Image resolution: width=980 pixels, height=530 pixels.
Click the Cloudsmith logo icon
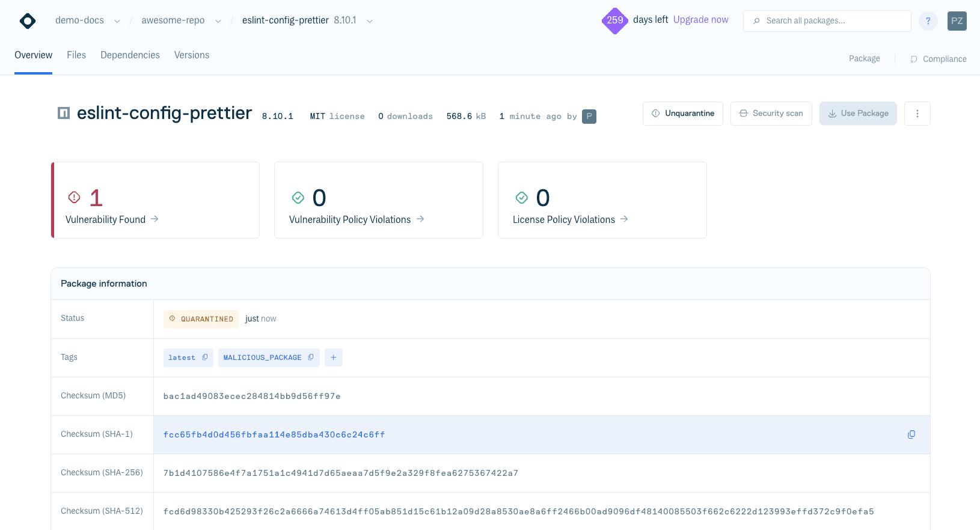[x=28, y=21]
